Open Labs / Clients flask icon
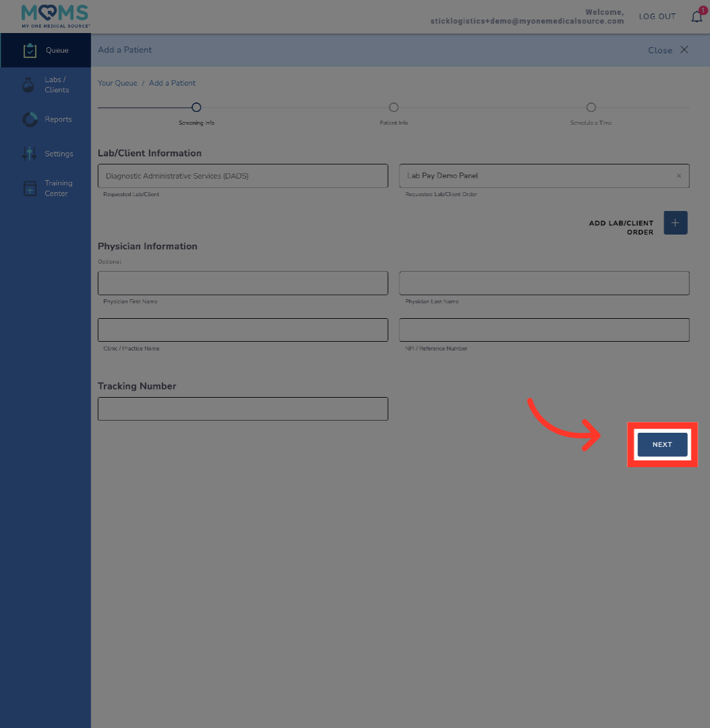 coord(28,85)
